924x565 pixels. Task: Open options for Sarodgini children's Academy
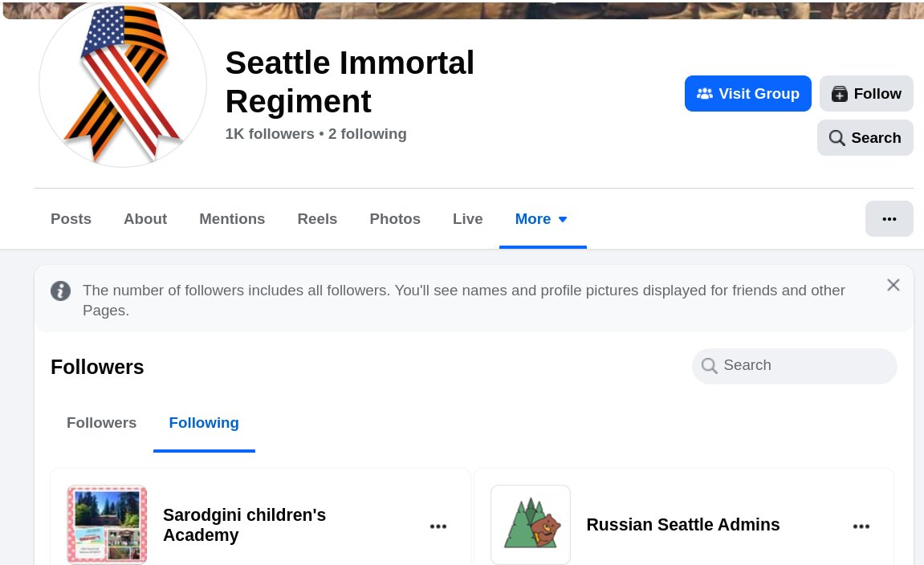[438, 526]
